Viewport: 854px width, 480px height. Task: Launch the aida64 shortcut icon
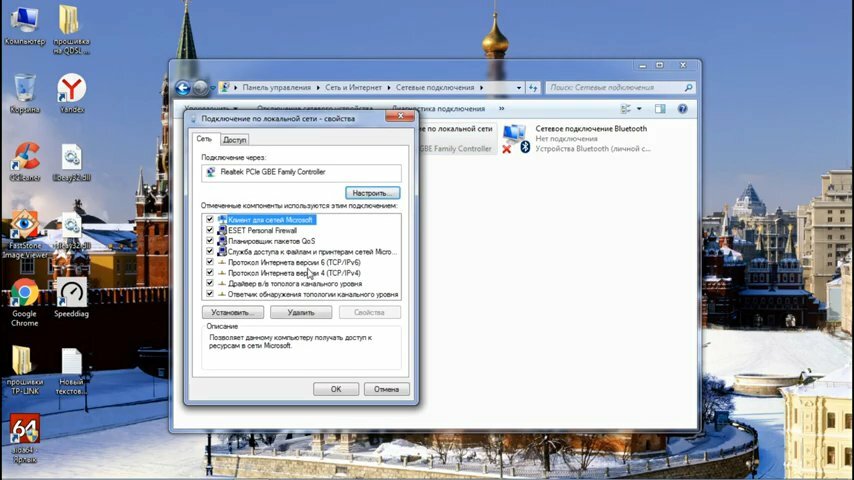point(25,439)
